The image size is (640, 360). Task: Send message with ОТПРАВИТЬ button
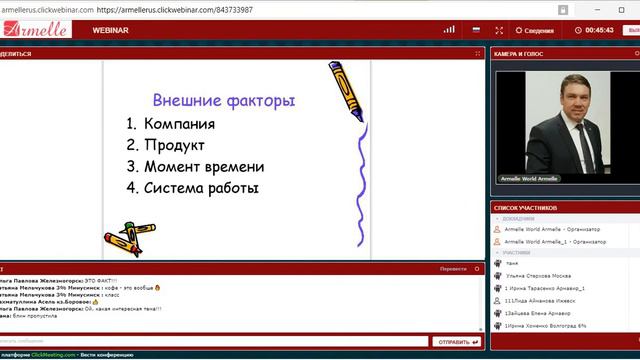point(457,342)
